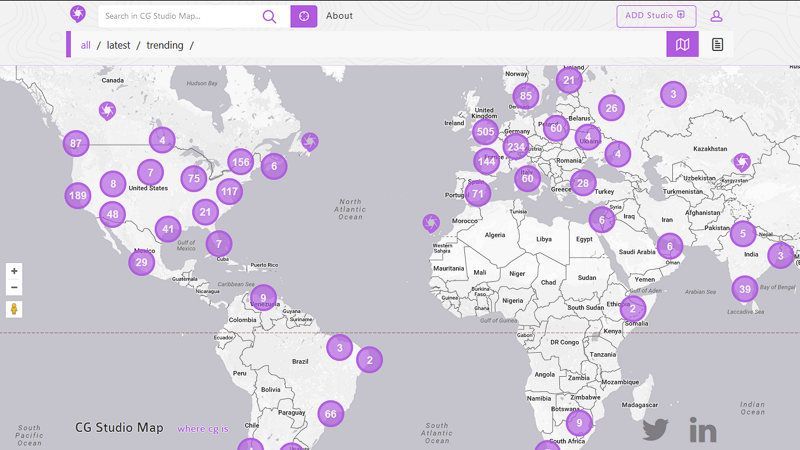
Task: Zoom out with the minus button
Action: [x=14, y=288]
